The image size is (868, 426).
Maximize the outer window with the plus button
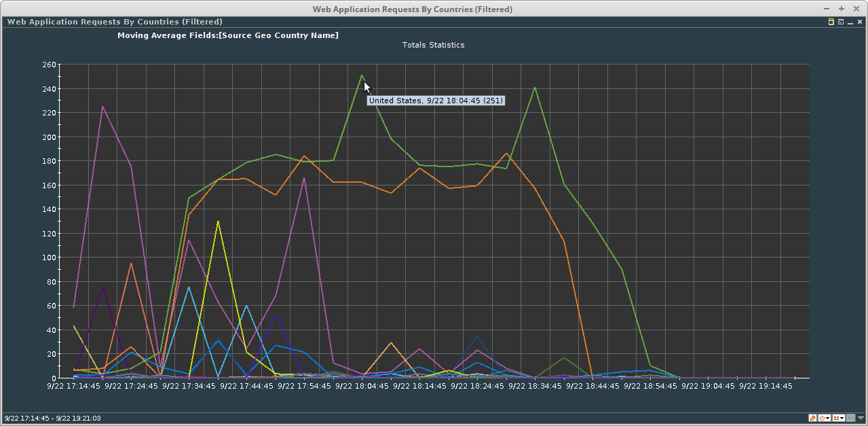point(842,9)
